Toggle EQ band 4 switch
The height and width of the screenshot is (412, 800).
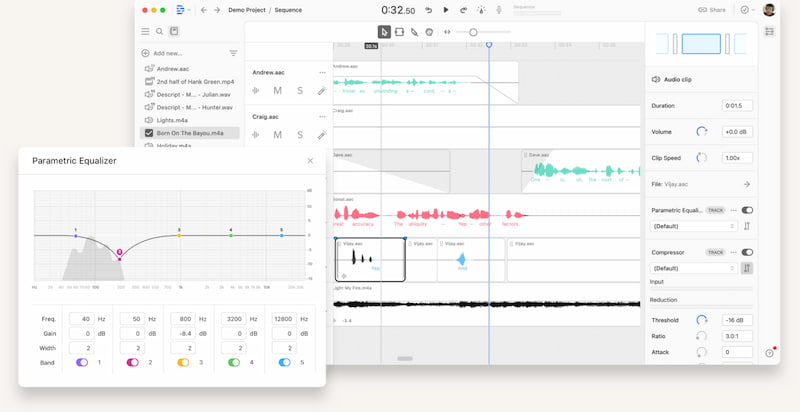[x=234, y=363]
